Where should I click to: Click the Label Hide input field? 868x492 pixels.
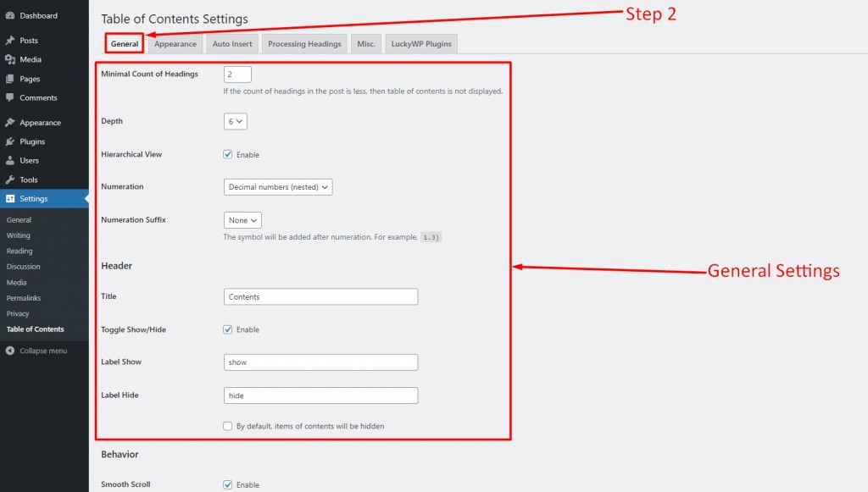coord(320,395)
